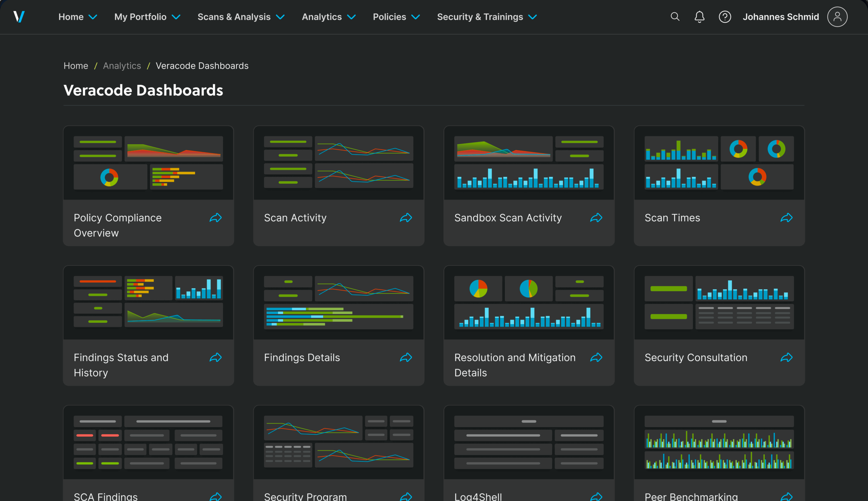868x501 pixels.
Task: Click share arrow on Scan Times card
Action: [786, 218]
